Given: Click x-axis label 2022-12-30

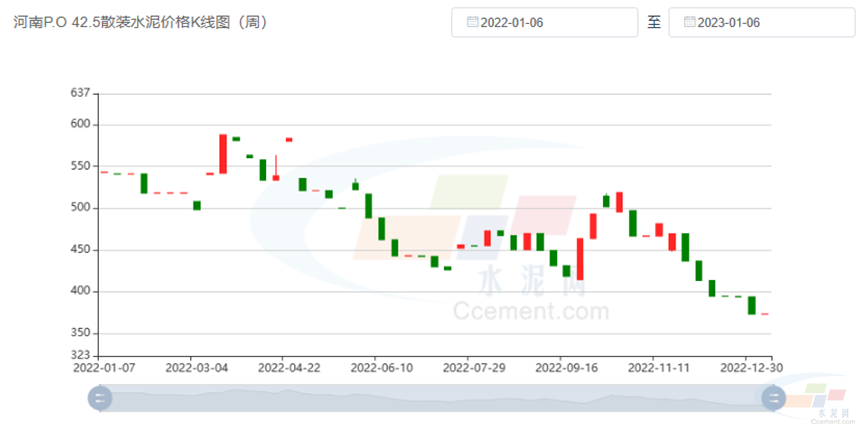Looking at the screenshot, I should (x=751, y=368).
